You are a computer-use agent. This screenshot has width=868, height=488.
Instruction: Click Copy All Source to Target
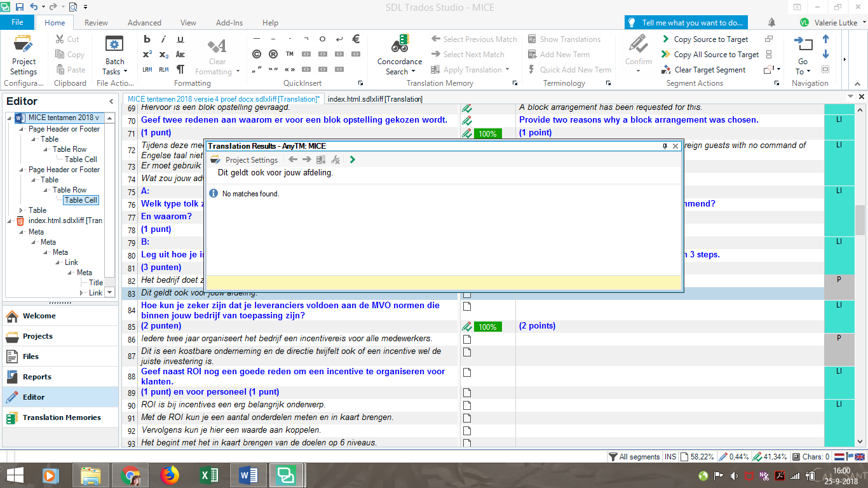pos(710,55)
